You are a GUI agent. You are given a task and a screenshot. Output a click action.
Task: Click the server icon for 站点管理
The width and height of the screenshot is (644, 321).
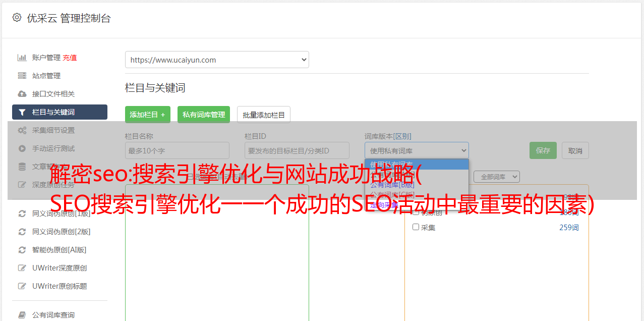[x=22, y=76]
